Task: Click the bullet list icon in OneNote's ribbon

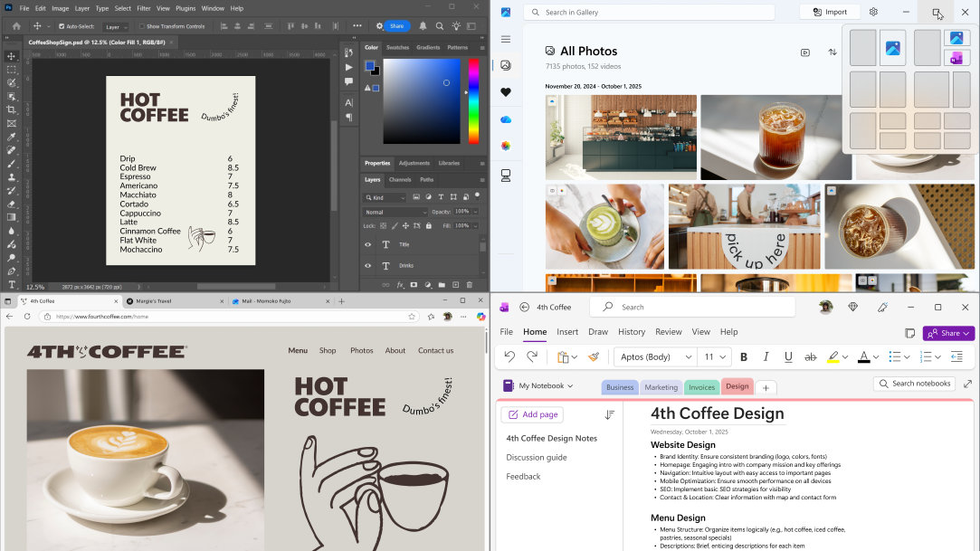Action: click(x=896, y=356)
